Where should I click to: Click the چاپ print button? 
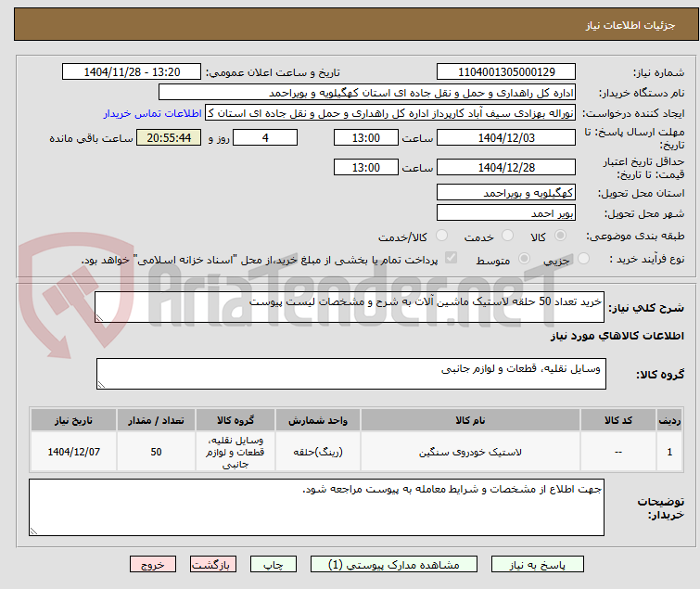pyautogui.click(x=273, y=565)
